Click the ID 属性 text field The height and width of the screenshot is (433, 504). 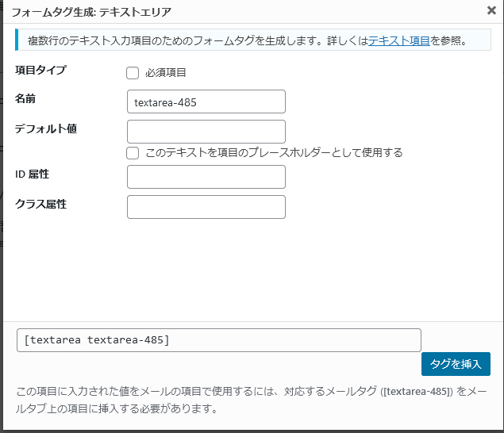206,177
